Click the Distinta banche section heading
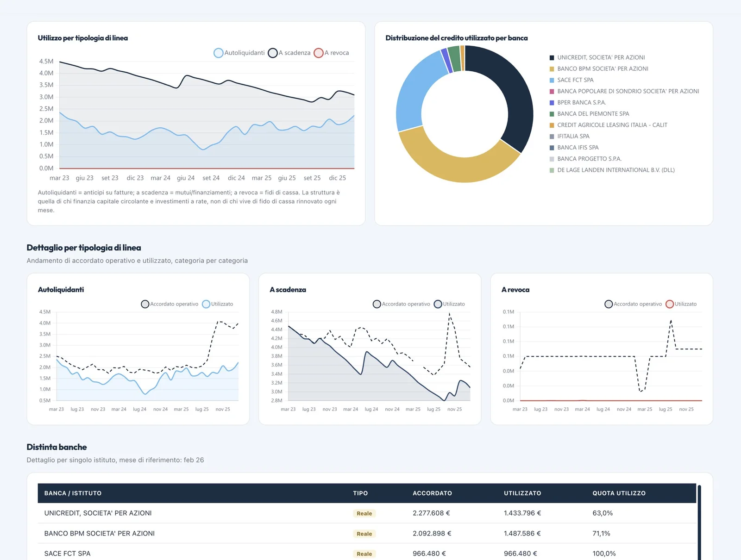The image size is (741, 560). (57, 447)
